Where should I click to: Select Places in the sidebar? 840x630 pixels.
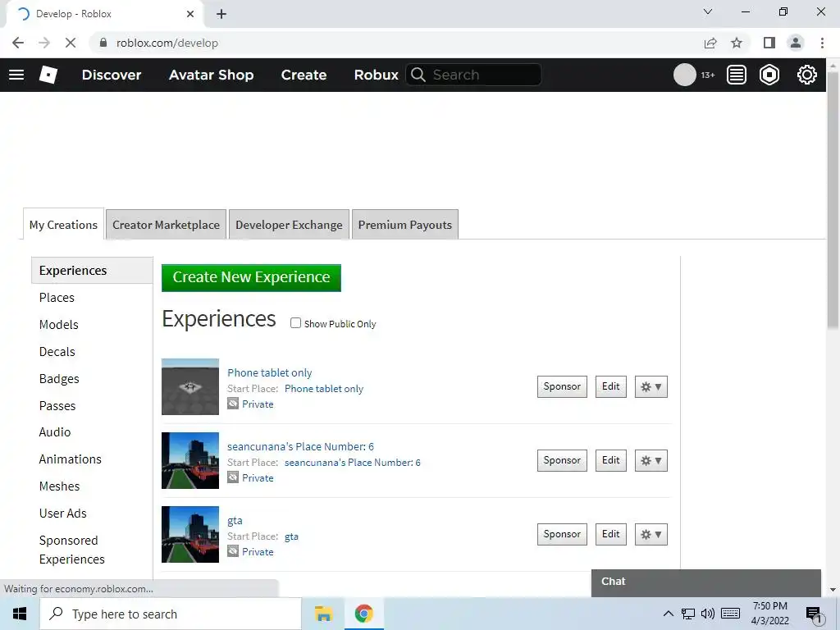click(x=57, y=297)
